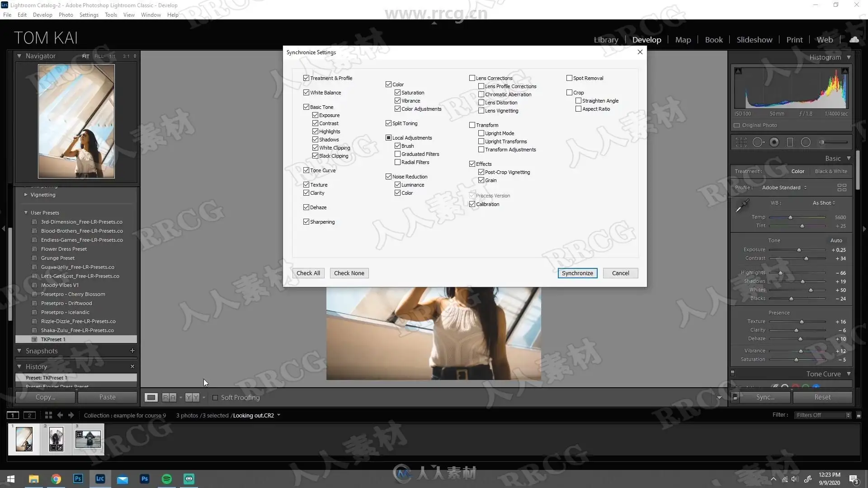This screenshot has width=868, height=488.
Task: Open the Filters Off dropdown
Action: click(822, 415)
